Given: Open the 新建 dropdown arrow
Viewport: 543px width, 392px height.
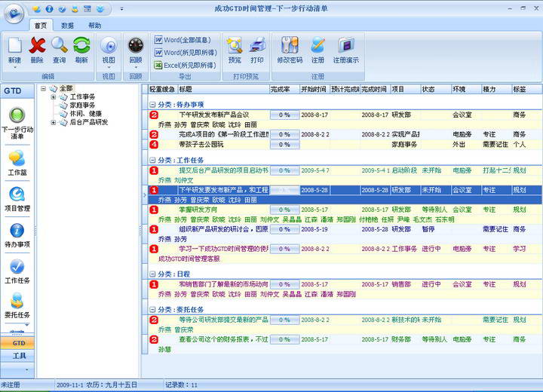Looking at the screenshot, I should (x=14, y=67).
